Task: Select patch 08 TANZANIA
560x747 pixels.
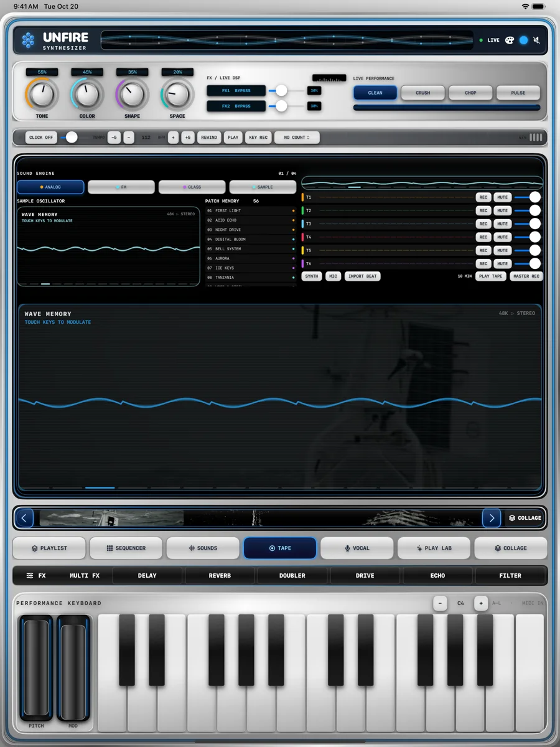Action: click(x=250, y=278)
